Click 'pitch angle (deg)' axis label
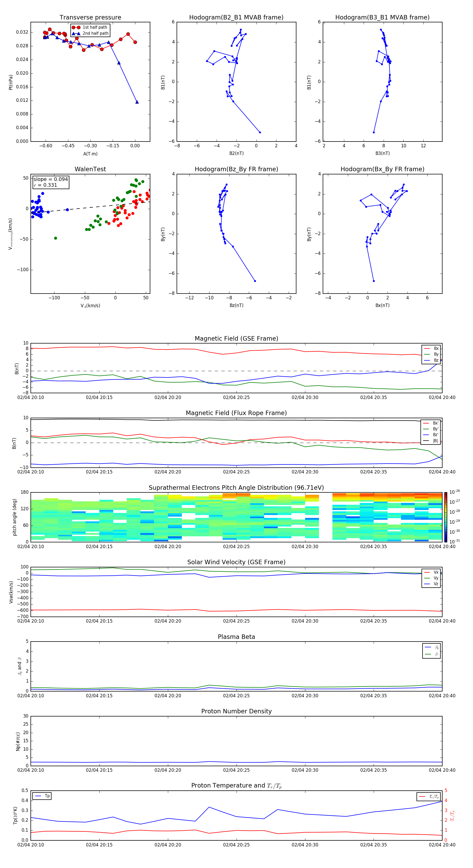The height and width of the screenshot is (868, 473). pyautogui.click(x=14, y=517)
